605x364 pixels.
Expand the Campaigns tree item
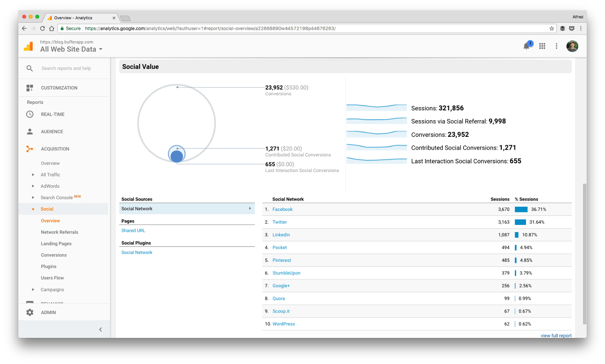(x=33, y=290)
